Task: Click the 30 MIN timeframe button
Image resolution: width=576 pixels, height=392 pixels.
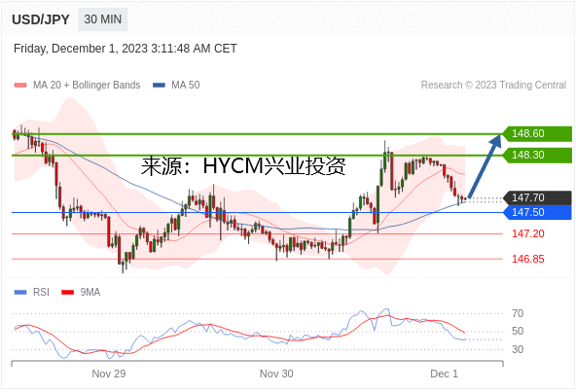Action: coord(102,19)
